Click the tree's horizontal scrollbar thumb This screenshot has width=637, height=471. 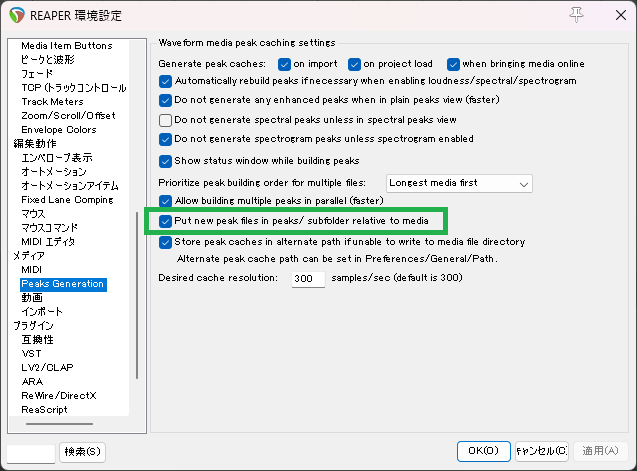[59, 424]
